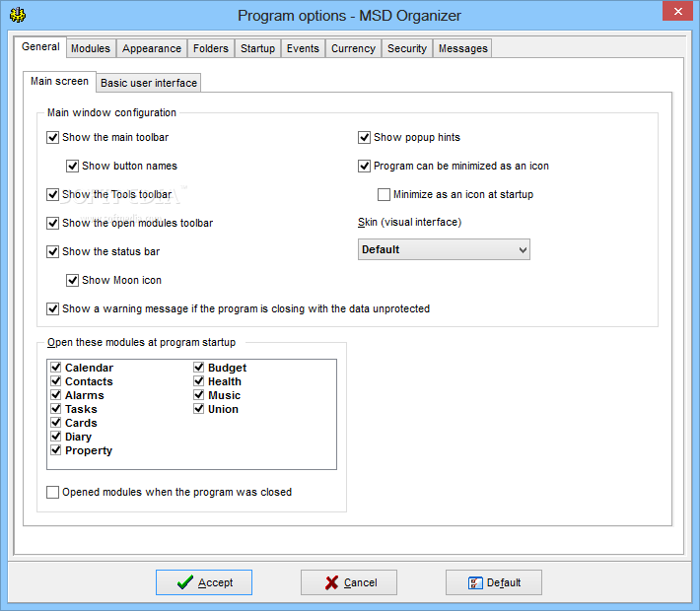Uncheck the Union startup module
The height and width of the screenshot is (611, 700).
click(198, 409)
